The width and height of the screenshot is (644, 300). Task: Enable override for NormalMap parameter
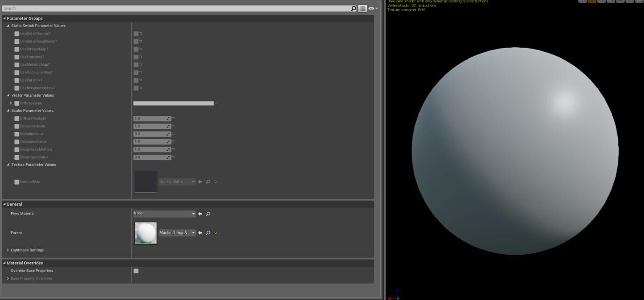point(17,182)
